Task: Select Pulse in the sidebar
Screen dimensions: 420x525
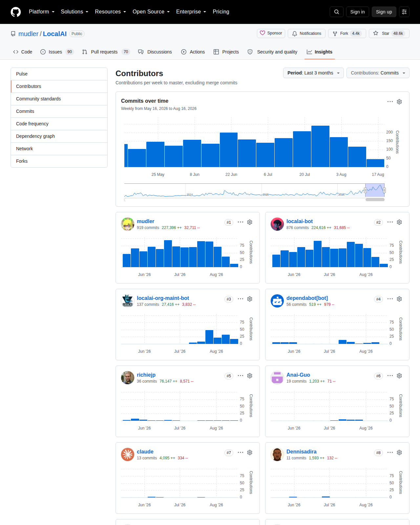Action: (x=59, y=74)
